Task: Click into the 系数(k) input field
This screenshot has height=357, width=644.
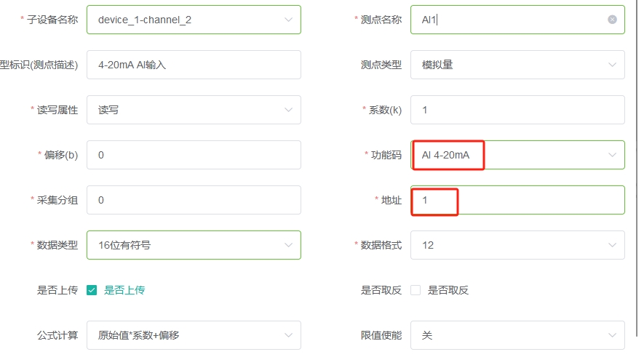Action: click(517, 110)
